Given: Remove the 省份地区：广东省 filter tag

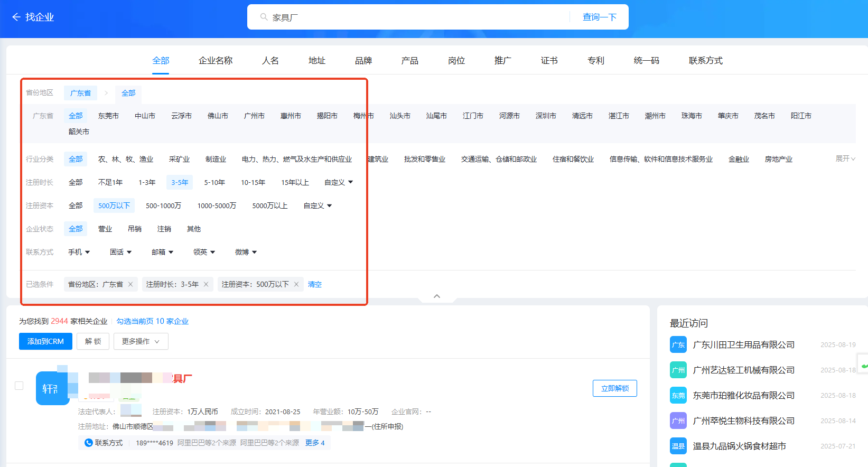Looking at the screenshot, I should click(x=130, y=284).
